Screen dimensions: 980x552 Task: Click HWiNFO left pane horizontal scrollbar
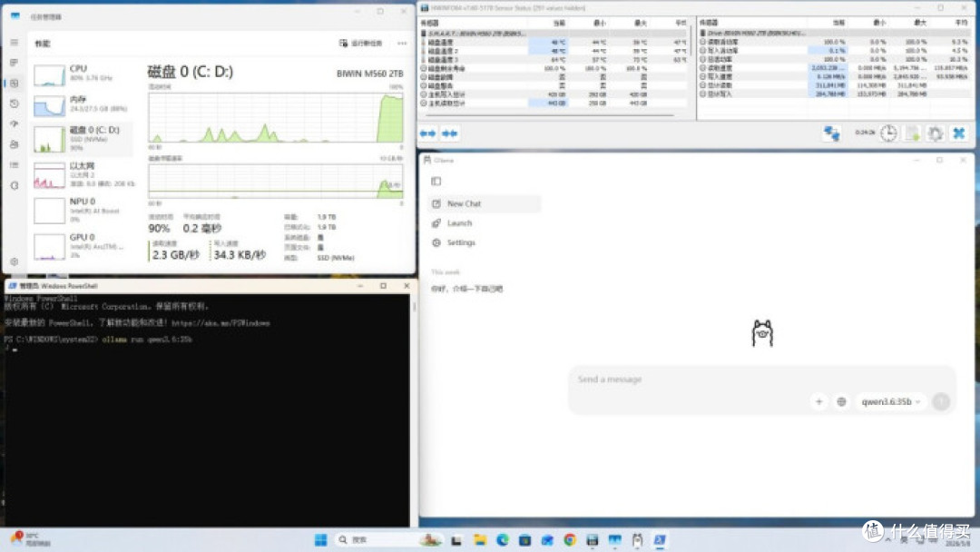pyautogui.click(x=549, y=115)
